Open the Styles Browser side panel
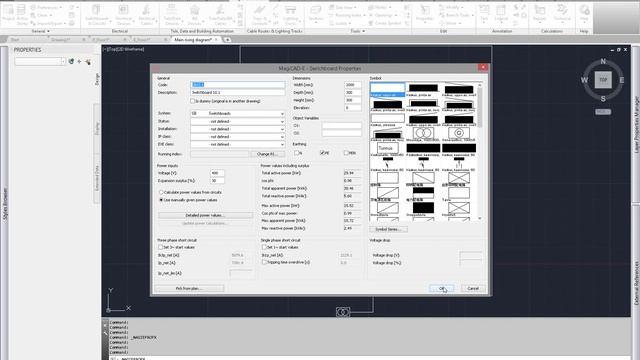 5,204
